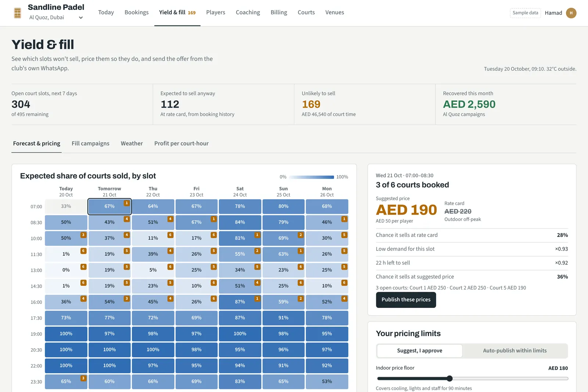This screenshot has width=588, height=392.
Task: Switch to the Fill campaigns tab
Action: pos(90,143)
